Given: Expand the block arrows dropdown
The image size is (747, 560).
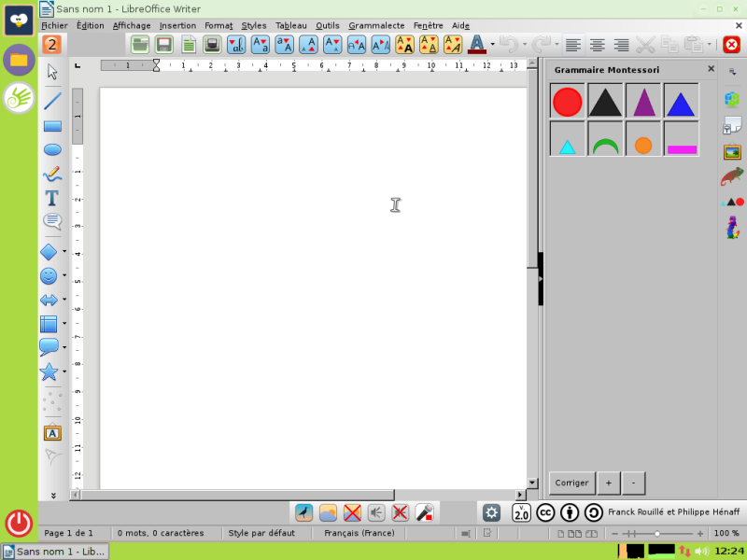Looking at the screenshot, I should point(64,300).
